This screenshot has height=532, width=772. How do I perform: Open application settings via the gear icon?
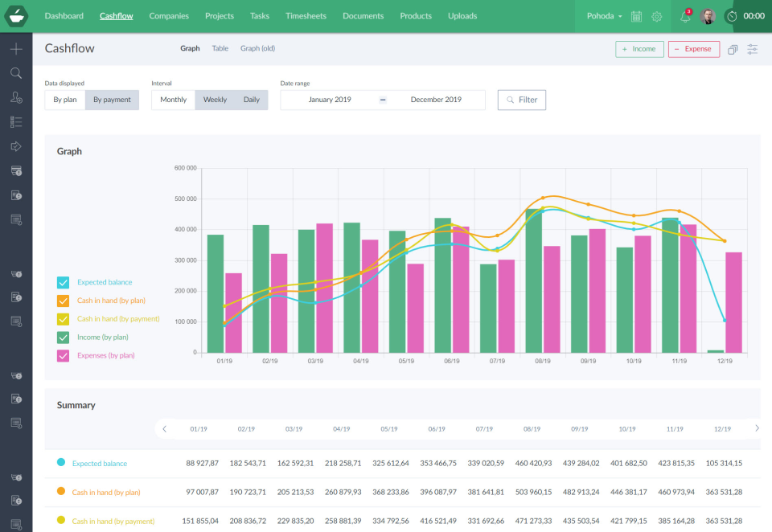pyautogui.click(x=656, y=16)
